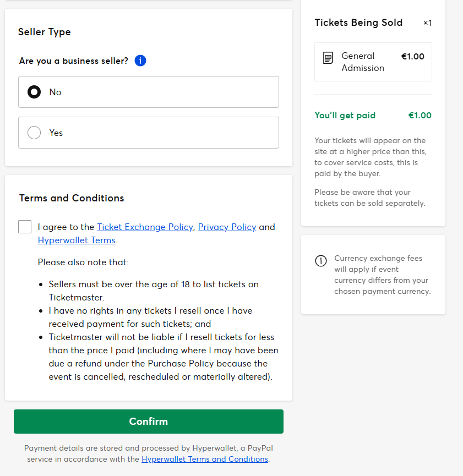
Task: Click the "You'll get paid" label
Action: 345,116
